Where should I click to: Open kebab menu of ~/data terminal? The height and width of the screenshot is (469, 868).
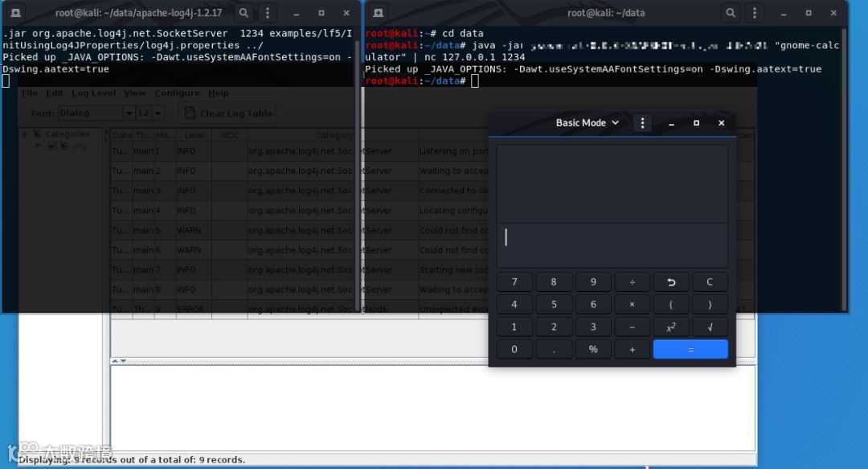755,13
